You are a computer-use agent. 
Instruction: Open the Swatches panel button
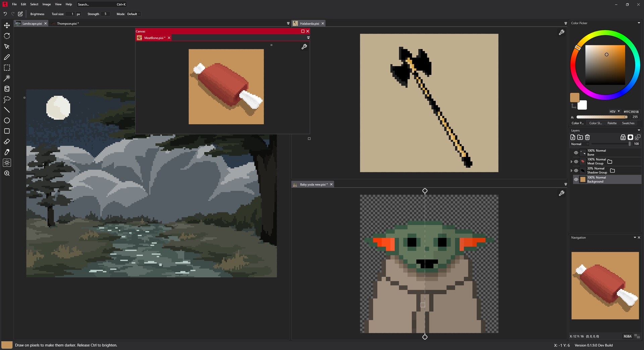(x=628, y=123)
